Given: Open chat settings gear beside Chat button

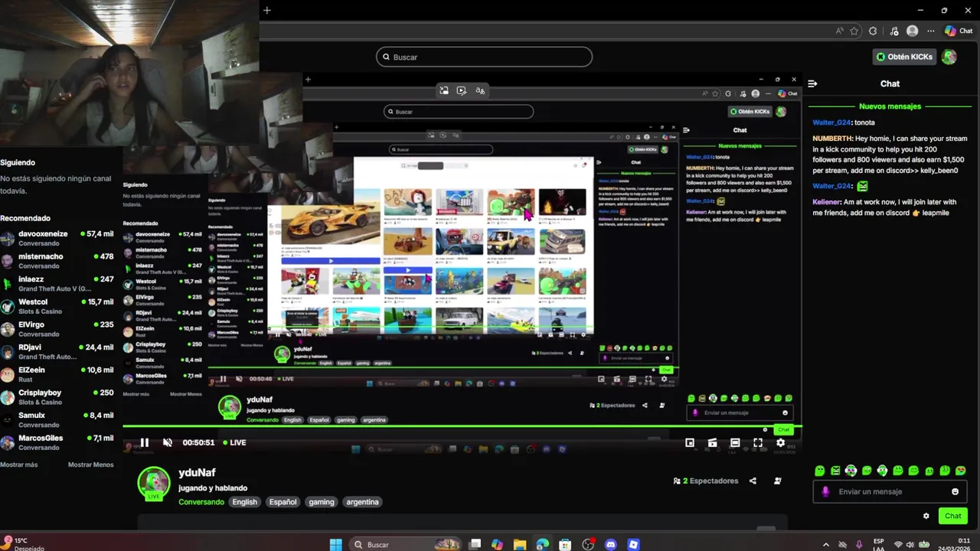Looking at the screenshot, I should click(x=926, y=516).
